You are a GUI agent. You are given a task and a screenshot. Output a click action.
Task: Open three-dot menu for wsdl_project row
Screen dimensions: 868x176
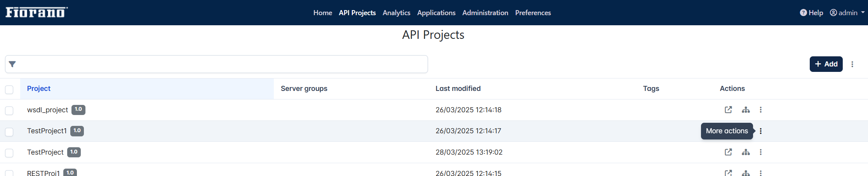pyautogui.click(x=760, y=110)
